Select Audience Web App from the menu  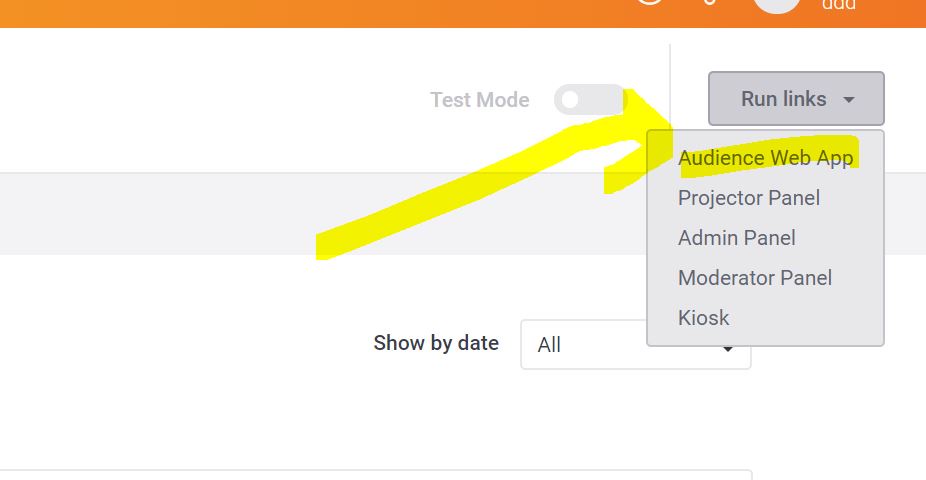coord(765,158)
